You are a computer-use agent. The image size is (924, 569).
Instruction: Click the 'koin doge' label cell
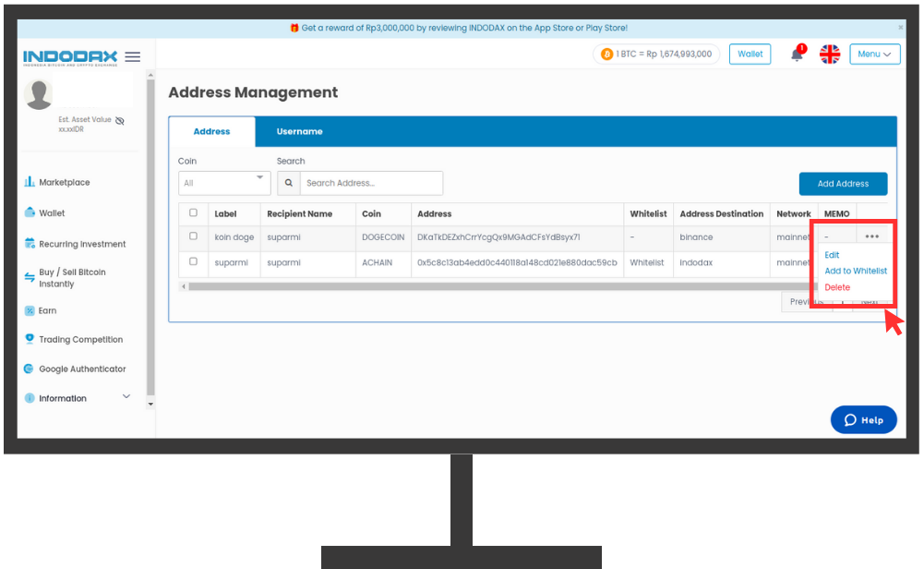234,237
